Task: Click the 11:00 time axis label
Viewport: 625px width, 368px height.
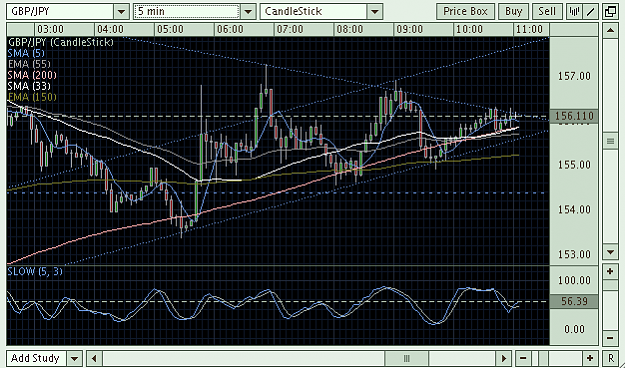Action: pyautogui.click(x=529, y=30)
